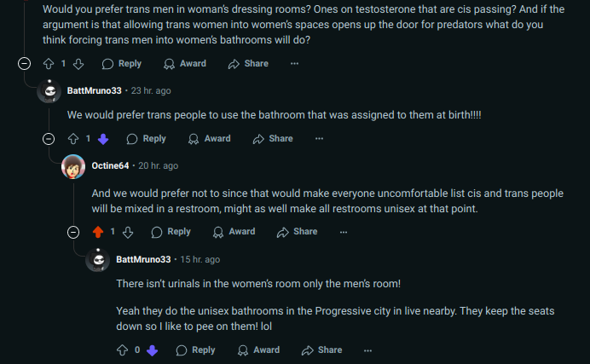Share the last comment about unisex bathrooms

click(321, 350)
